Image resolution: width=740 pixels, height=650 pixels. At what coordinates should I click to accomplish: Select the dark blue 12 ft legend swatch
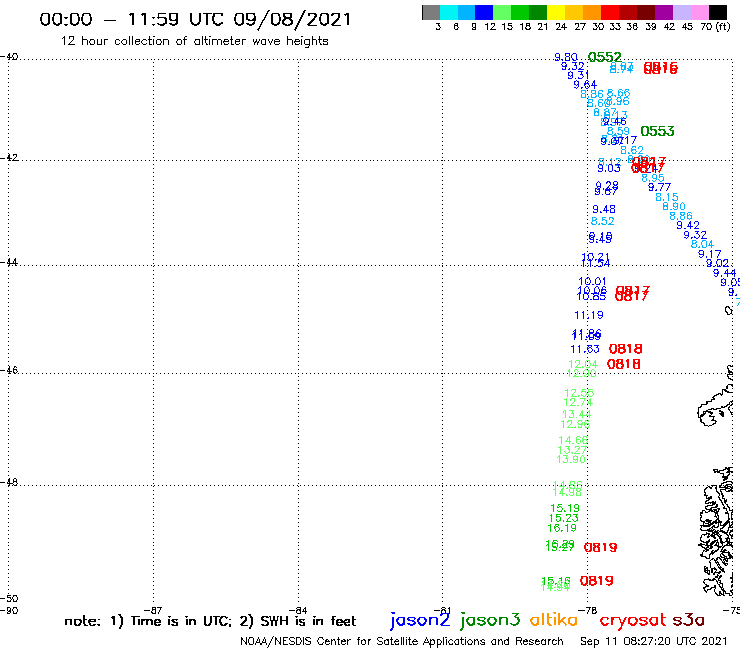coord(484,12)
